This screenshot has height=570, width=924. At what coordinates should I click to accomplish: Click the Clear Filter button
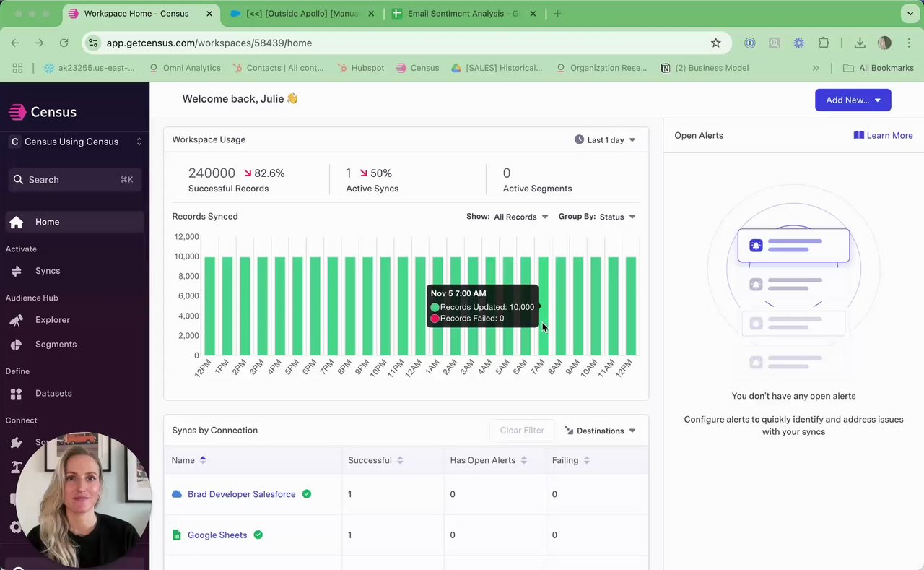coord(522,431)
